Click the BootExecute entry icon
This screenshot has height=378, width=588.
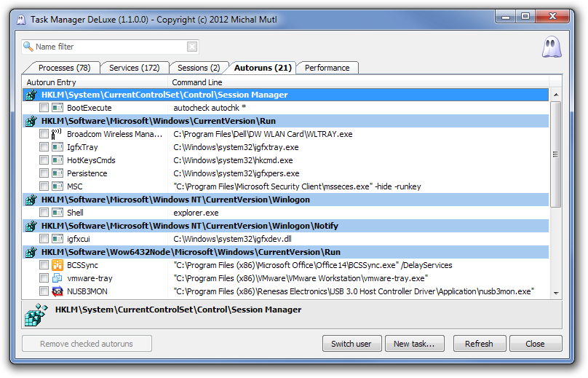coord(57,108)
